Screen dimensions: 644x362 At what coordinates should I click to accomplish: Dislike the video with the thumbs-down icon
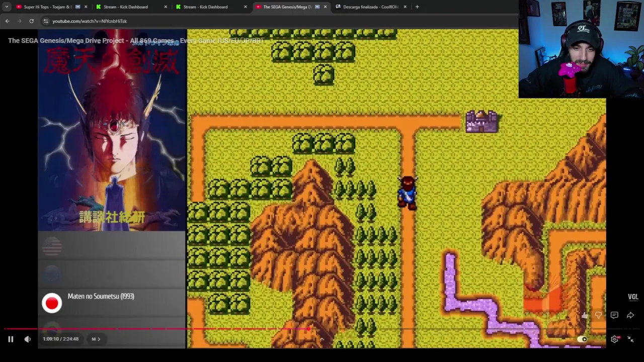point(598,315)
